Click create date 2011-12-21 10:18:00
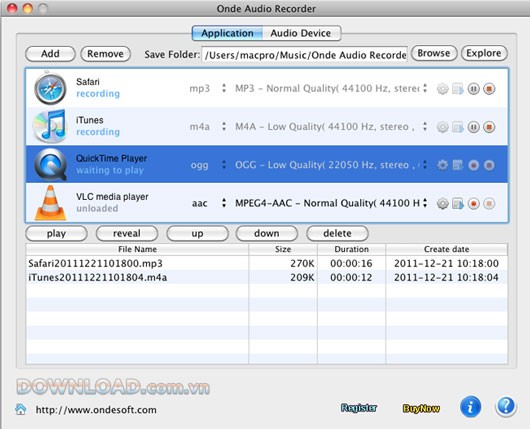 446,263
